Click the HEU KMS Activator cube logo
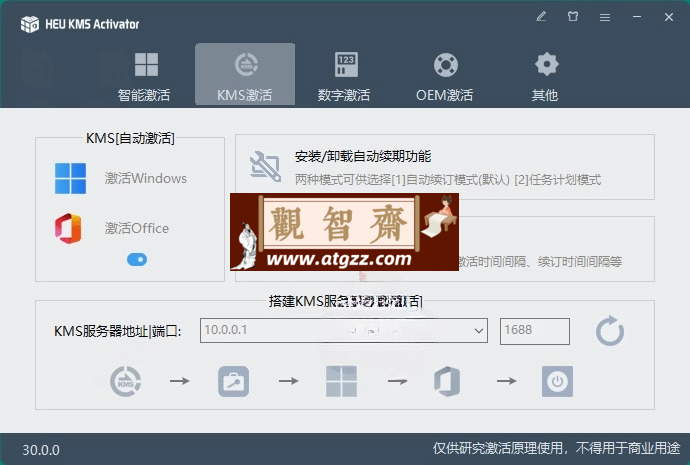 click(30, 24)
